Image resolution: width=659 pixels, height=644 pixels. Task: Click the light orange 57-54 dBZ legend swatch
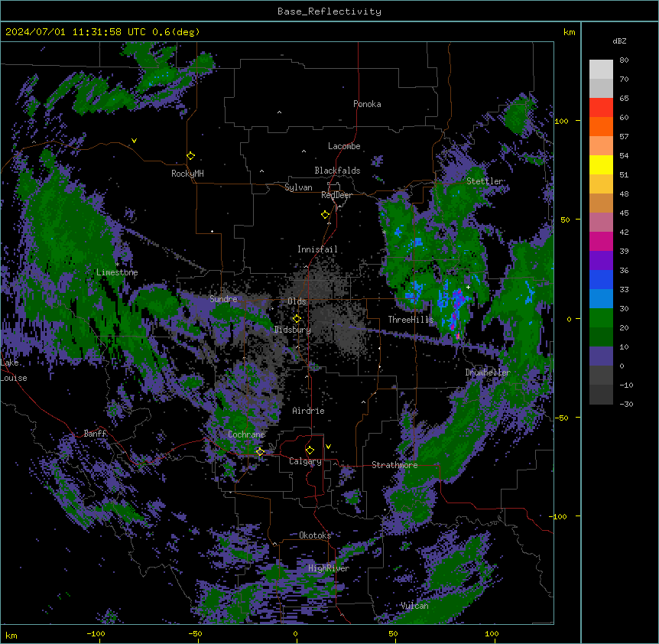coord(601,146)
